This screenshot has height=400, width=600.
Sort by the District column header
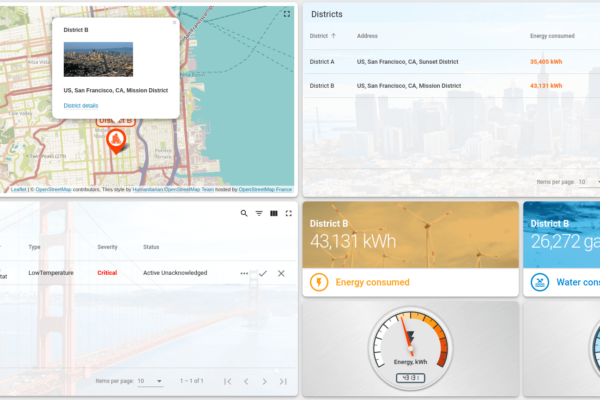[320, 36]
